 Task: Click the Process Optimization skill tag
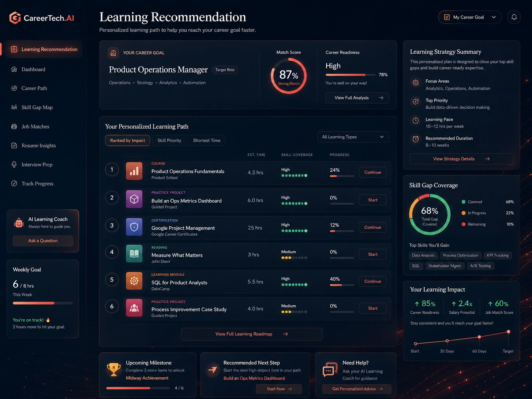click(460, 255)
